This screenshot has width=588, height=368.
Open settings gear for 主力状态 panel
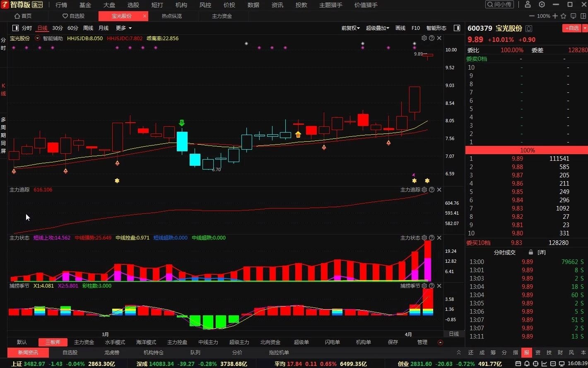pos(424,238)
